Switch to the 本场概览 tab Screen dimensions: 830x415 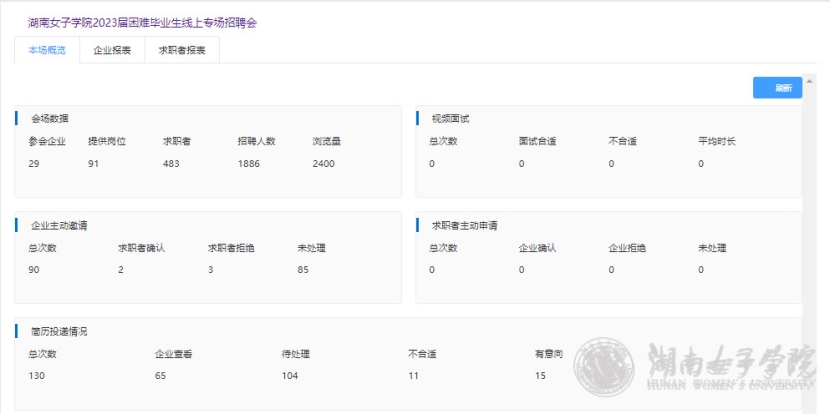(x=47, y=50)
